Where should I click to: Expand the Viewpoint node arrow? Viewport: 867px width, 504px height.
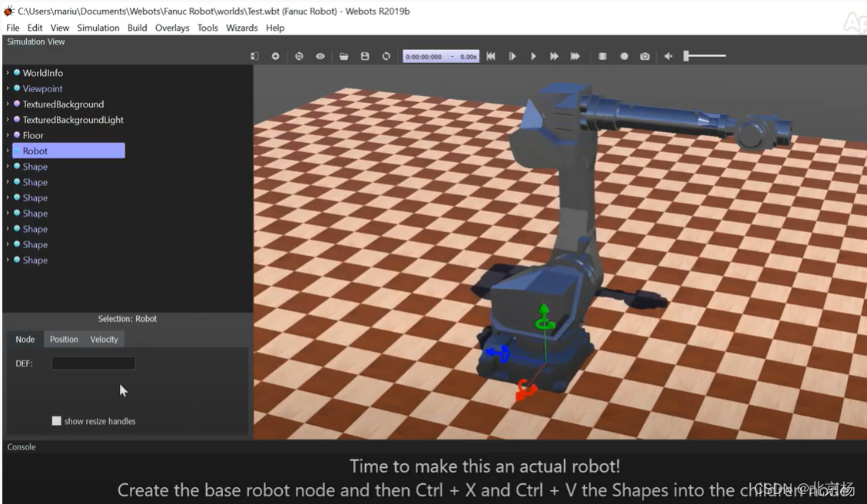coord(8,88)
